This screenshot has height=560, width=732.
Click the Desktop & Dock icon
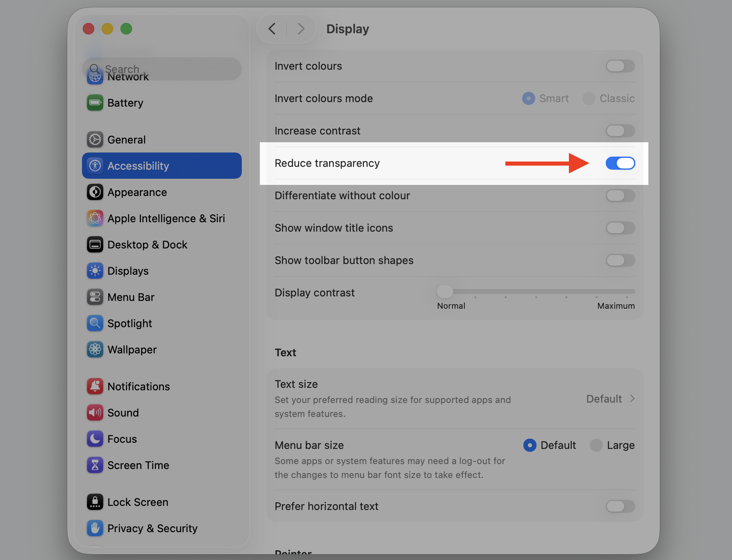point(95,244)
